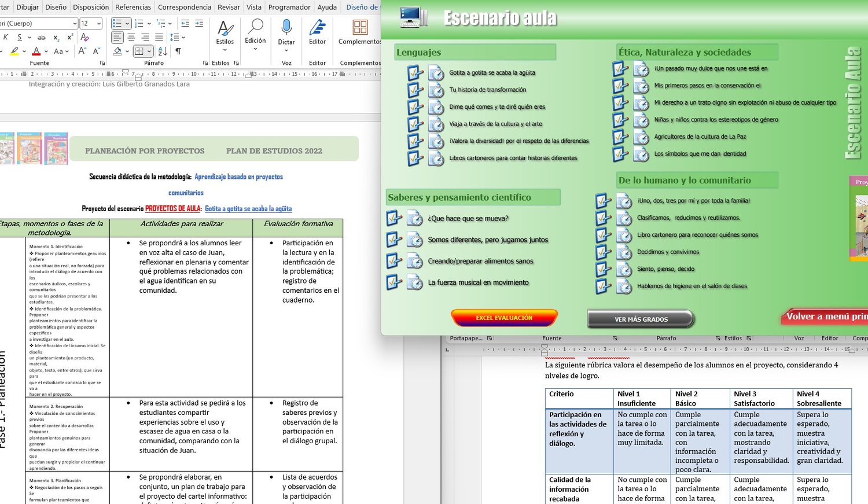
Task: Apply the yellow text highlight color
Action: pos(15,51)
